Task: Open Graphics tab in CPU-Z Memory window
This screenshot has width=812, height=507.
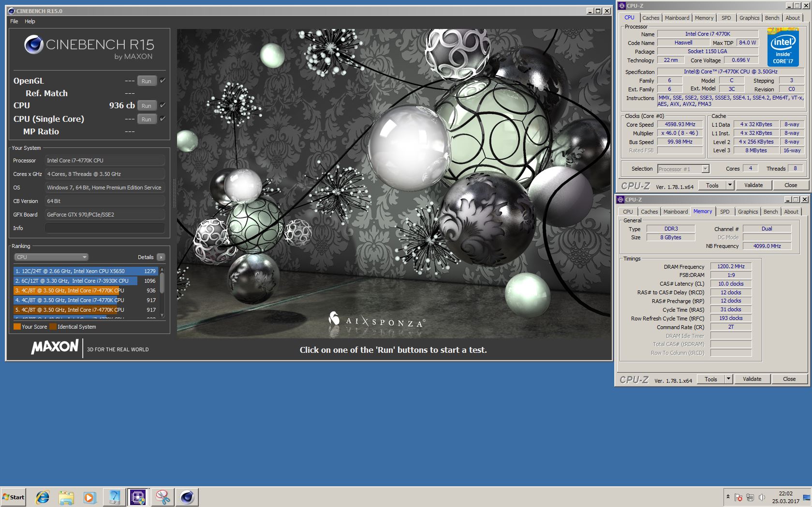Action: pyautogui.click(x=748, y=212)
